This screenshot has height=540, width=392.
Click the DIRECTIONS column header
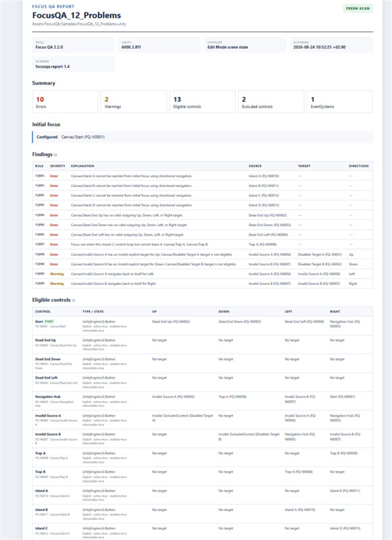[x=359, y=166]
